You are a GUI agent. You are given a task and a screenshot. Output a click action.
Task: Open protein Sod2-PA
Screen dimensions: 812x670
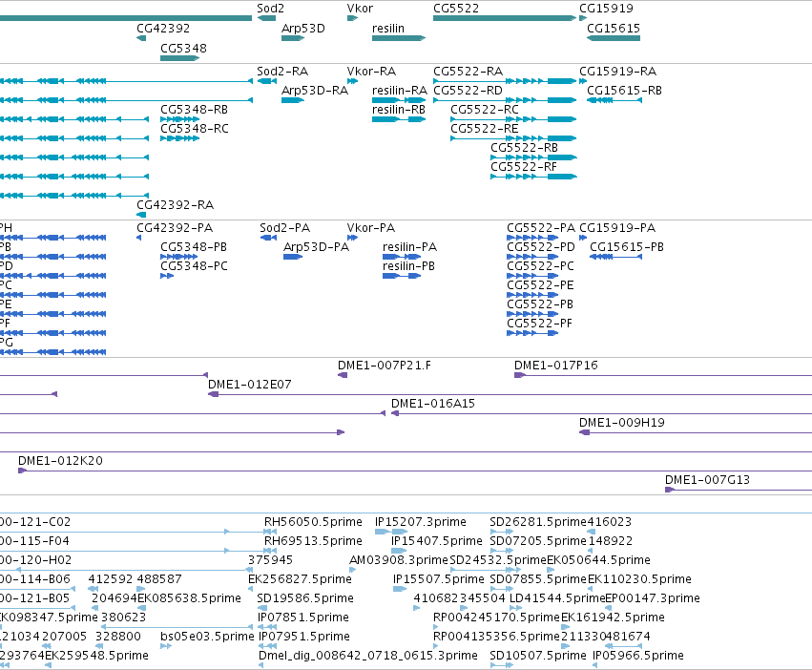285,228
